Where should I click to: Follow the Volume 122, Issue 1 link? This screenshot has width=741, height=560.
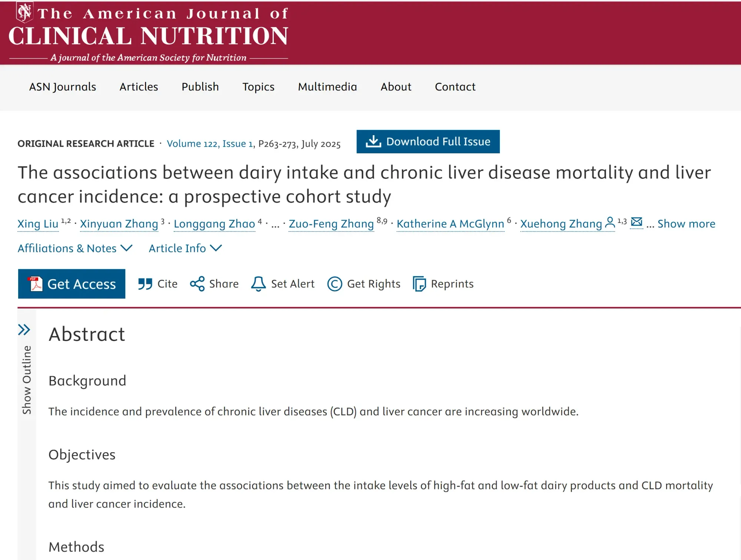(x=210, y=144)
